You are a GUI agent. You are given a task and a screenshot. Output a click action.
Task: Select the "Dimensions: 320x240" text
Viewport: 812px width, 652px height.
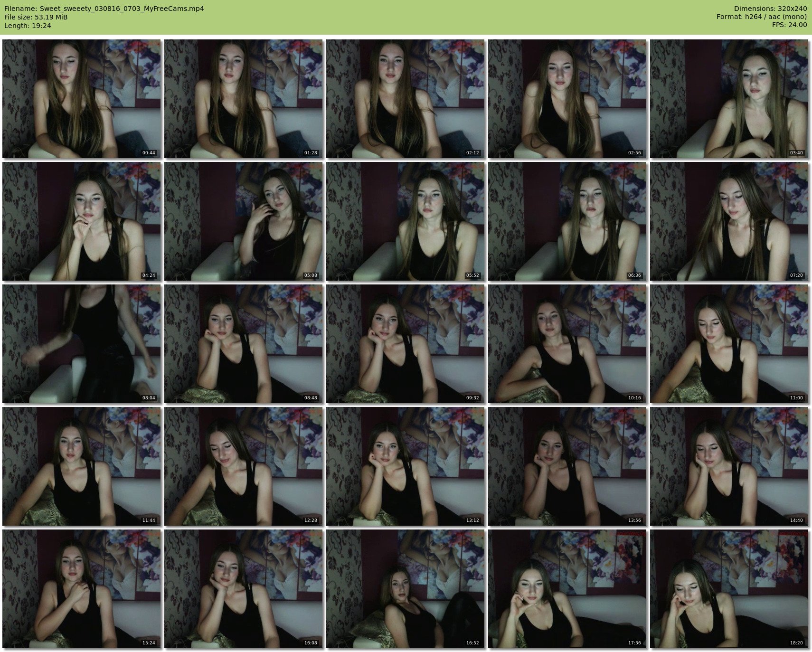coord(770,9)
